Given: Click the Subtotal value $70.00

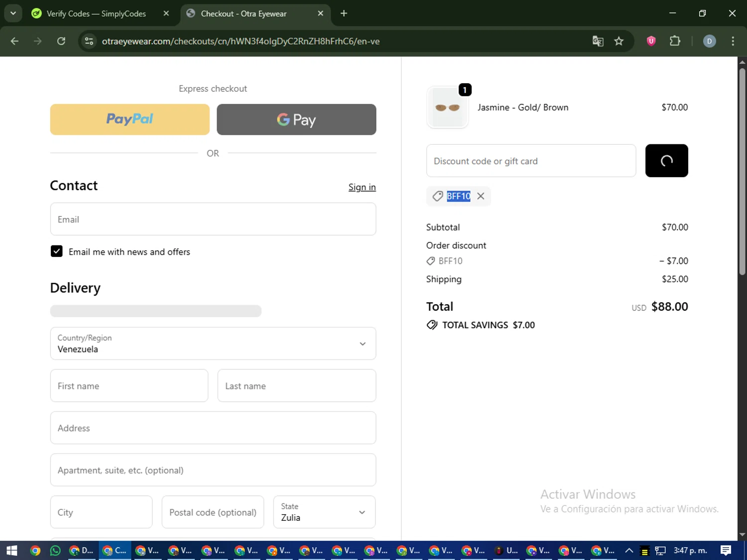Looking at the screenshot, I should 675,227.
